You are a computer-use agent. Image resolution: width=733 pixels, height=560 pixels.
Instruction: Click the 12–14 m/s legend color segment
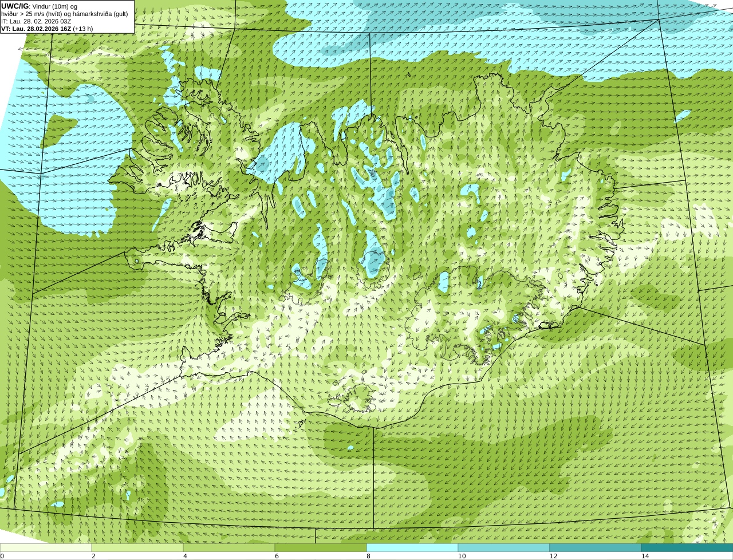coord(596,547)
